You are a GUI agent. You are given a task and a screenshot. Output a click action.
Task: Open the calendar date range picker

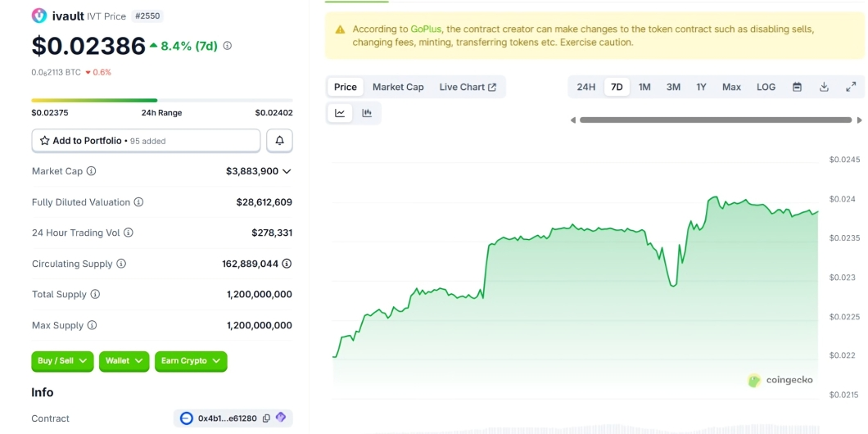[797, 87]
